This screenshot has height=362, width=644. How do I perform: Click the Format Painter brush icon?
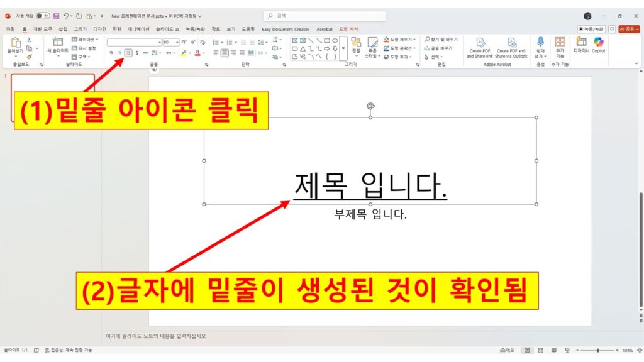click(x=29, y=57)
